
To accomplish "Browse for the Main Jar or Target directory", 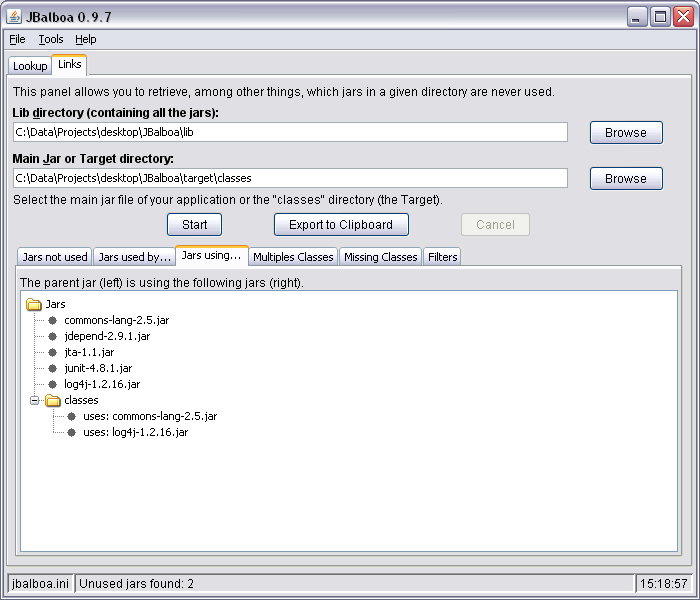I will click(626, 179).
